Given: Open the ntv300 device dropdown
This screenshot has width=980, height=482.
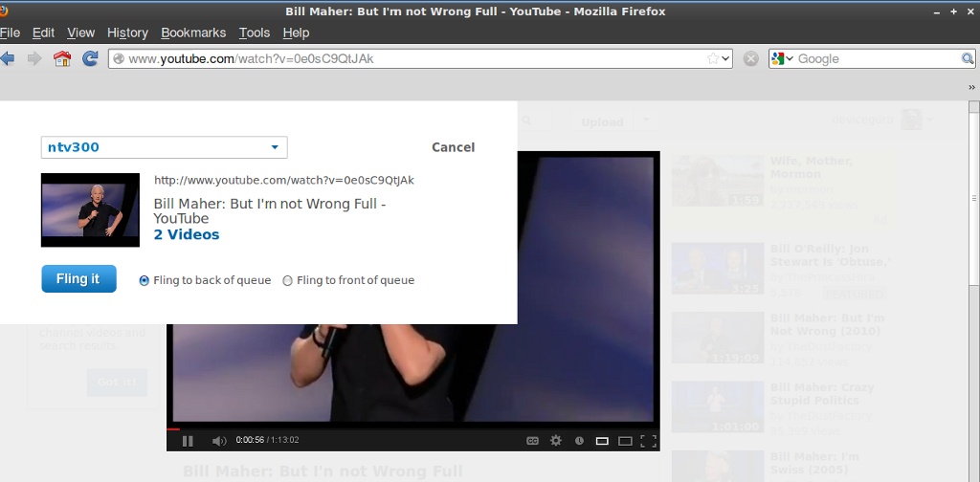Looking at the screenshot, I should pos(274,147).
